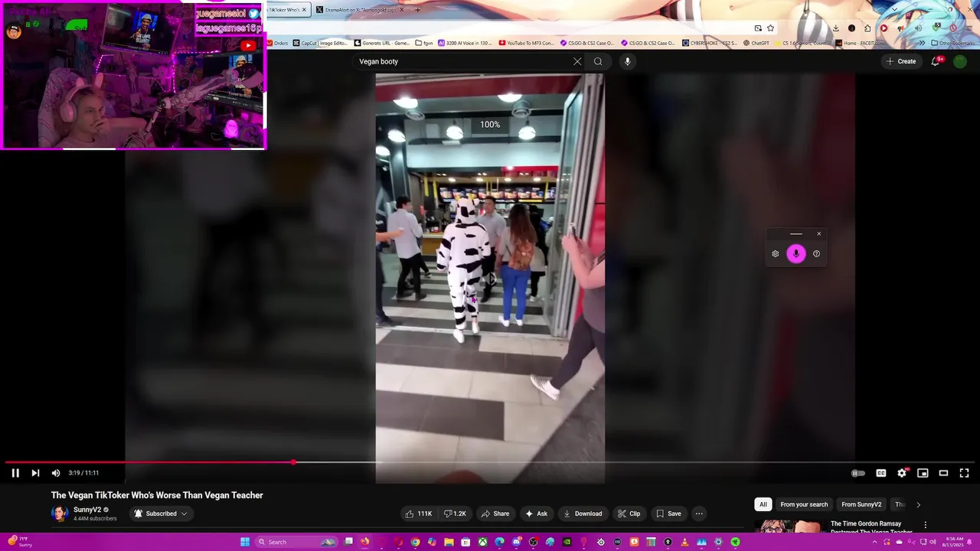Open the Create menu
This screenshot has height=551, width=980.
901,61
